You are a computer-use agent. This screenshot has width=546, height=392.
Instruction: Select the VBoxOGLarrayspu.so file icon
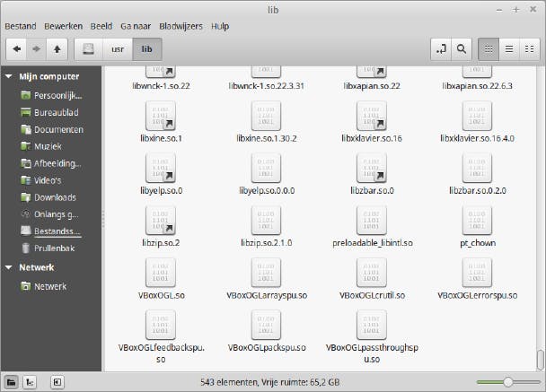[266, 273]
